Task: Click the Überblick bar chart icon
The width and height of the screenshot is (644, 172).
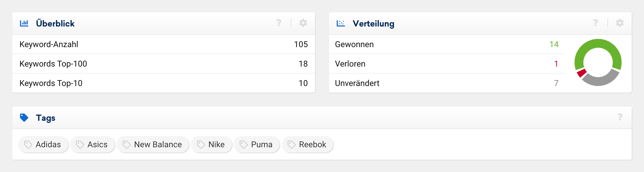Action: pyautogui.click(x=24, y=23)
